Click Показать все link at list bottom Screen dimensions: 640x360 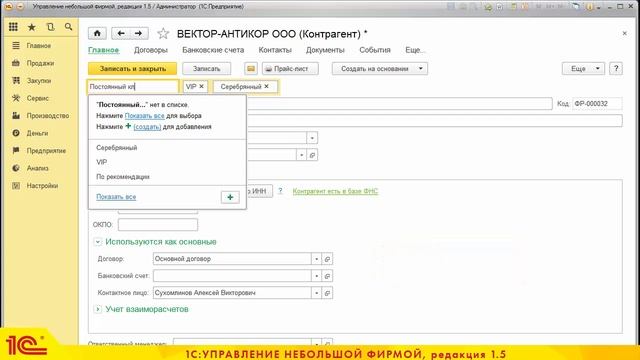tap(116, 197)
